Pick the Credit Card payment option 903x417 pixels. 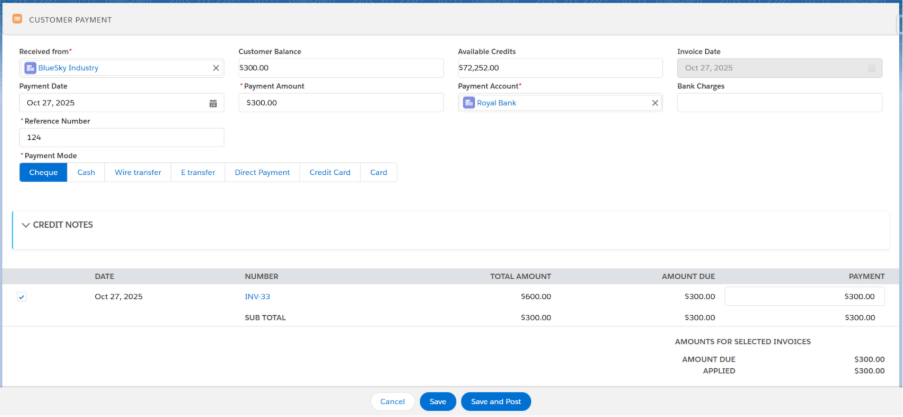click(x=329, y=172)
